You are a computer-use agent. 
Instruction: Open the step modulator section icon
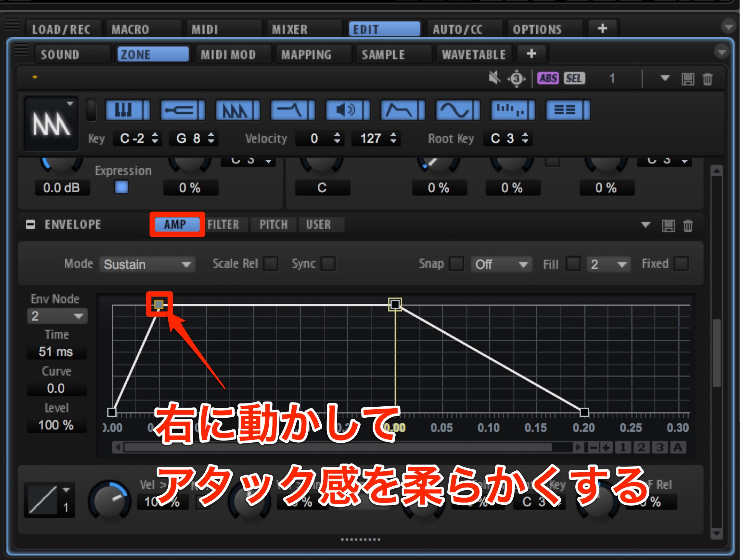click(x=513, y=110)
